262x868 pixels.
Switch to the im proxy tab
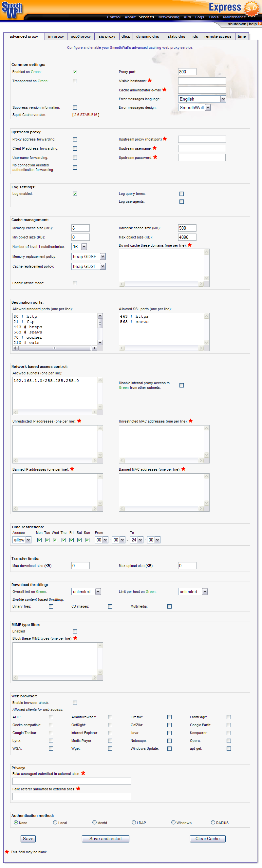[x=56, y=36]
